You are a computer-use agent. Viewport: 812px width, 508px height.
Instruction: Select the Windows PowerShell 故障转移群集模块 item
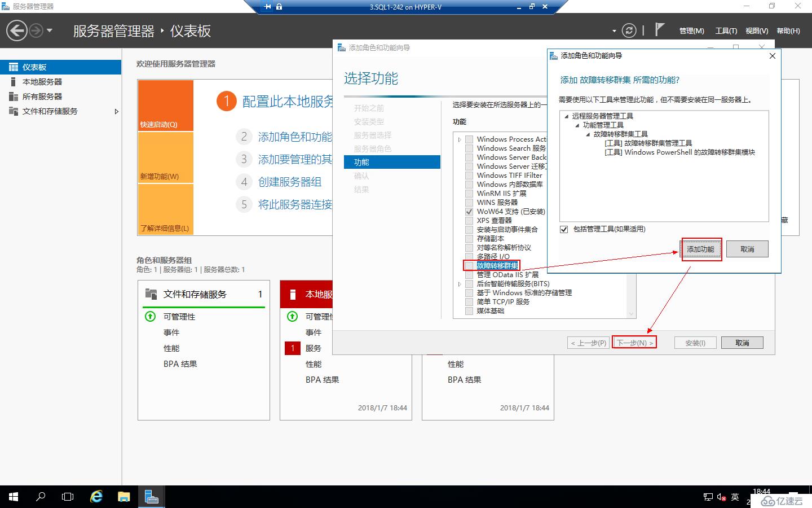679,152
